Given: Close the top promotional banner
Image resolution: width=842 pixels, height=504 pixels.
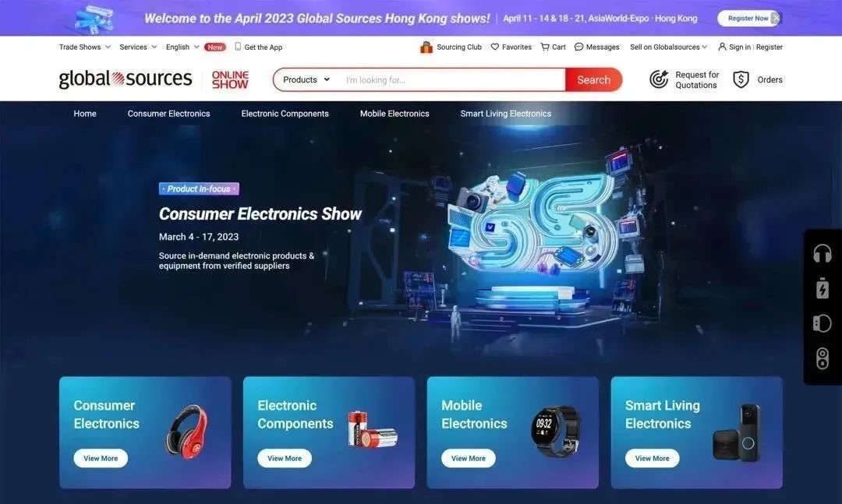Looking at the screenshot, I should [776, 18].
